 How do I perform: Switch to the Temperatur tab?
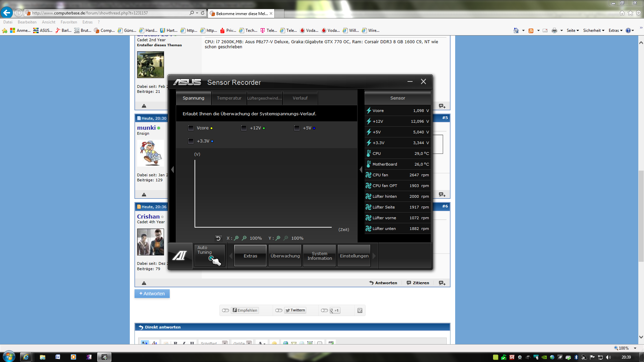[229, 98]
